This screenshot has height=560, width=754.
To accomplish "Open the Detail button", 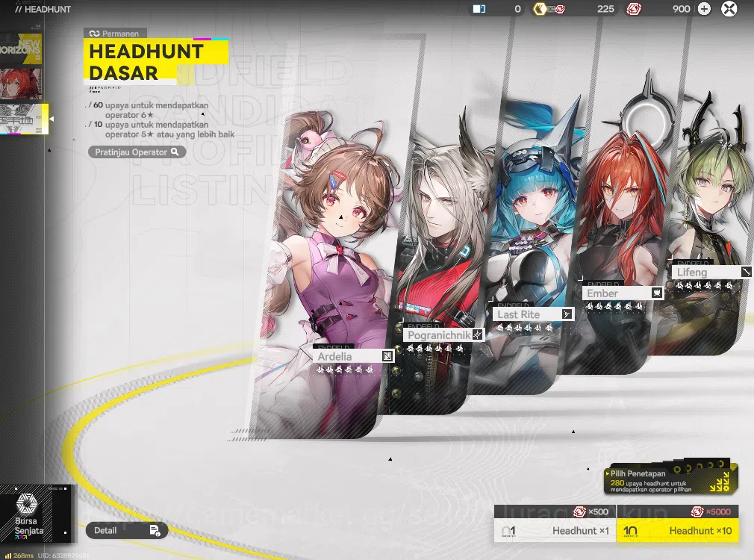I will pos(127,530).
